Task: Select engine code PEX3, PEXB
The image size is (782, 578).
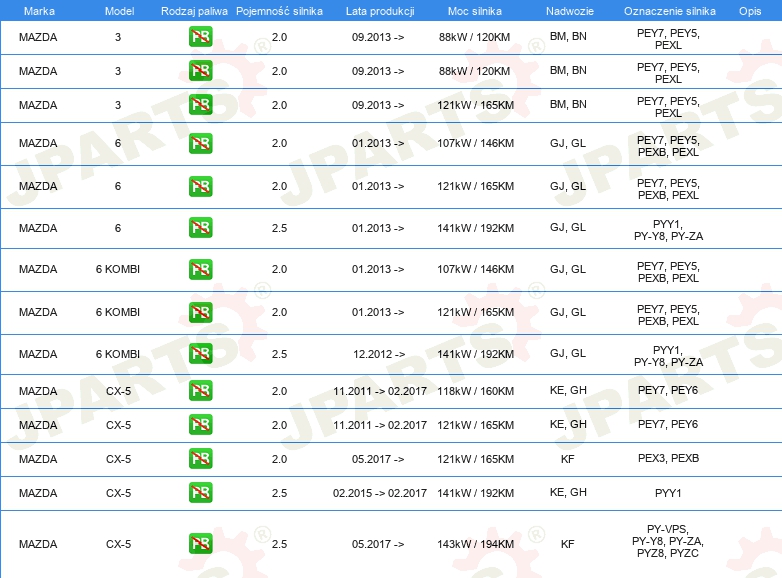Action: pos(668,458)
